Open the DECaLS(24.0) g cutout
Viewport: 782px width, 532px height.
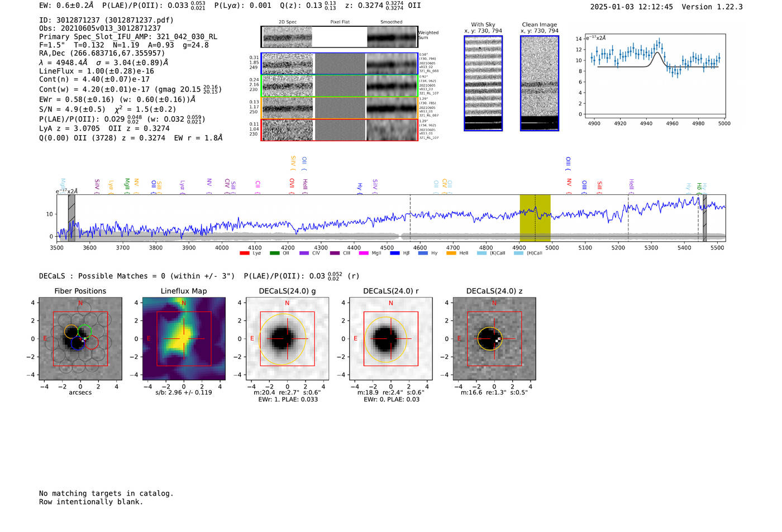click(x=287, y=339)
